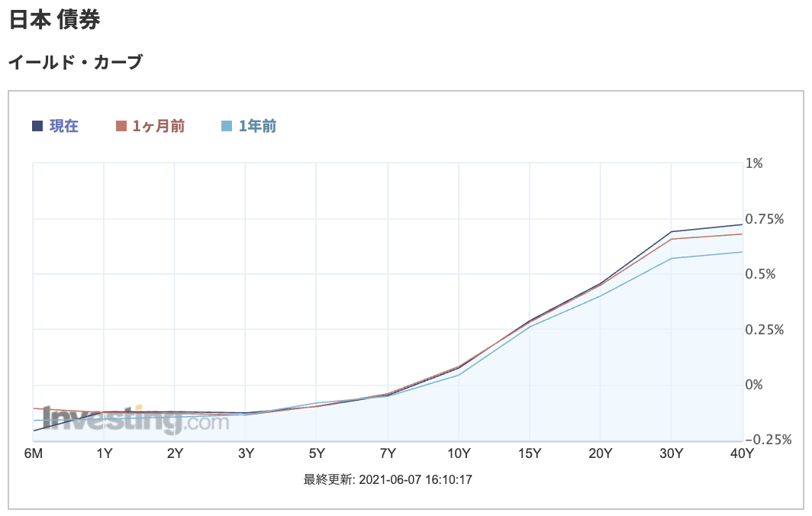Click the 最終更新 timestamp text
Screen dimensions: 812x516
click(x=388, y=479)
